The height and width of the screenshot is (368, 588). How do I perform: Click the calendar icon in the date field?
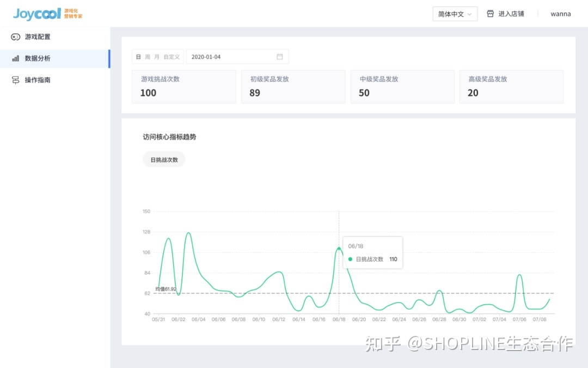280,57
